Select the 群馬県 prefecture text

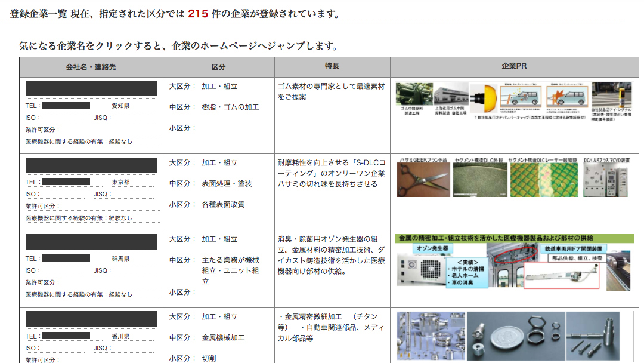click(120, 259)
